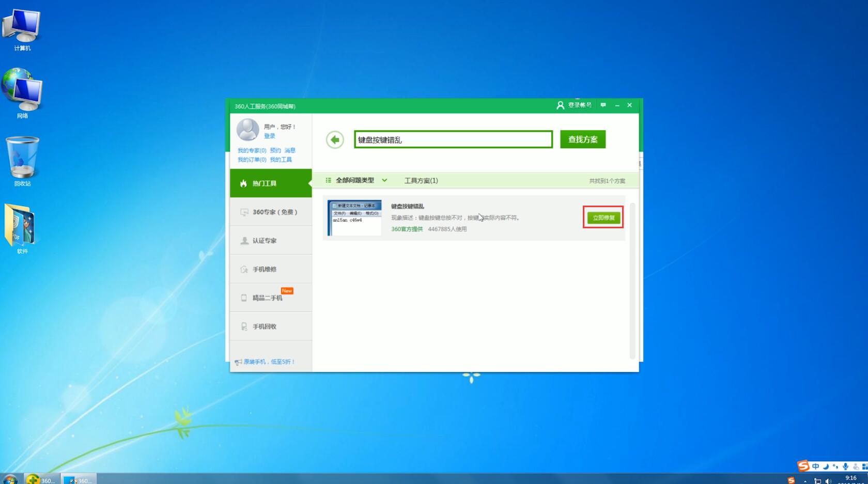868x484 pixels.
Task: Click the flame icon next to 热门工具
Action: click(x=243, y=183)
